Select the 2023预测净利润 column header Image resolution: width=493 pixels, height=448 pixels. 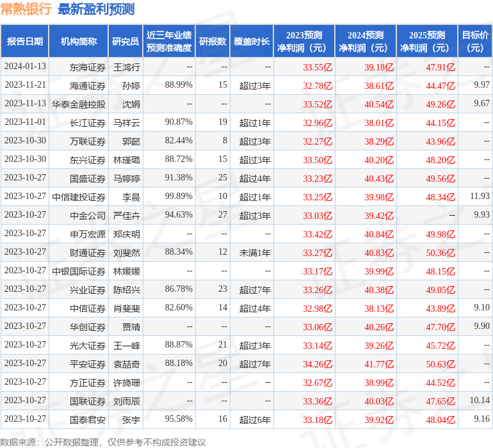[304, 41]
